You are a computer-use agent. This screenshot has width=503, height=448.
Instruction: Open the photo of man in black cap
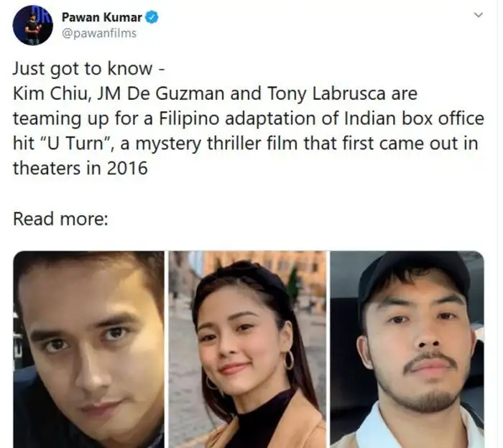[407, 350]
